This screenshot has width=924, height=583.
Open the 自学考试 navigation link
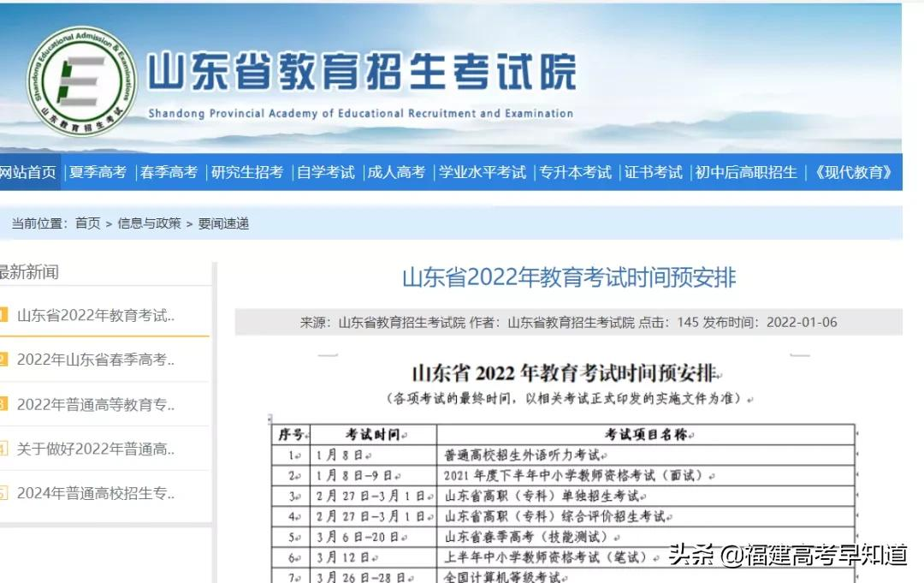325,172
